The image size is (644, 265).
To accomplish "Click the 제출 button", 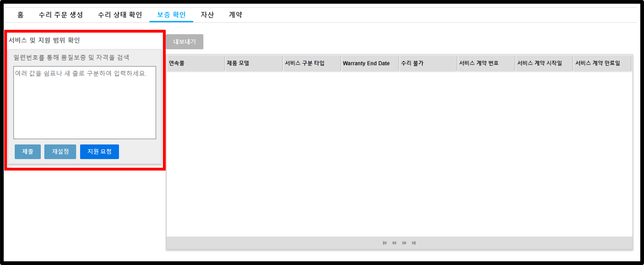I will point(27,152).
